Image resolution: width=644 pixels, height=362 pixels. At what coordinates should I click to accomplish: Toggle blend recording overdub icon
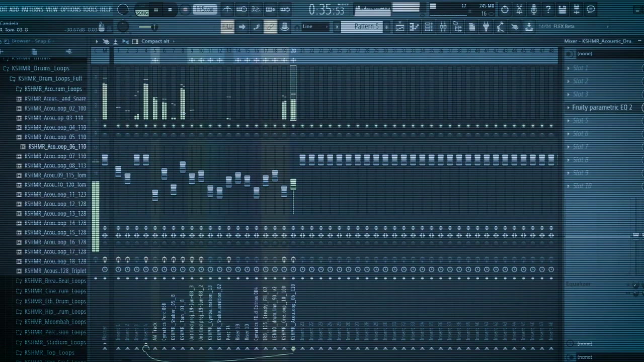click(271, 9)
